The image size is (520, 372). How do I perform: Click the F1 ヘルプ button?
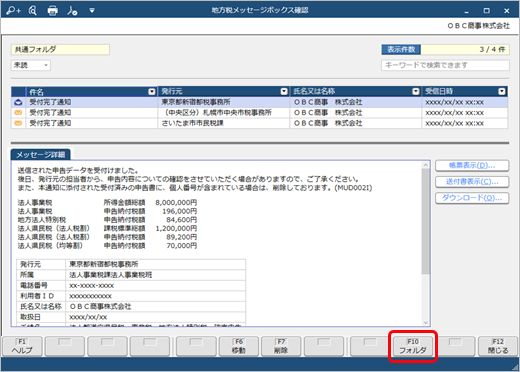tap(22, 346)
